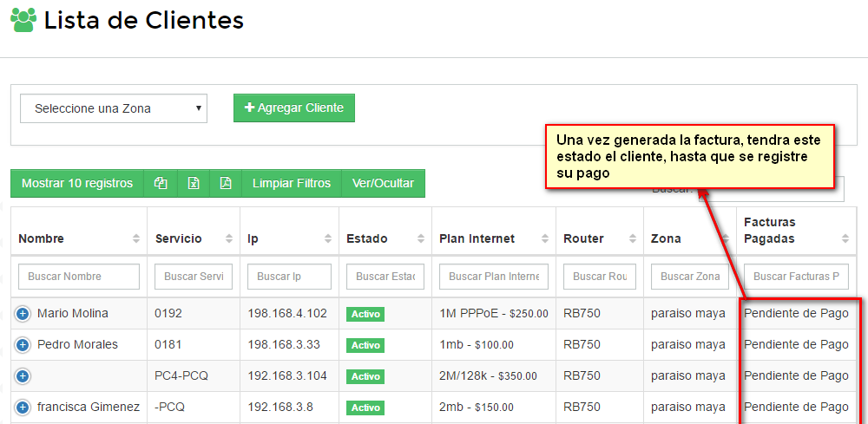The width and height of the screenshot is (868, 424).
Task: Open Mostrar 10 registros page size menu
Action: pyautogui.click(x=77, y=183)
